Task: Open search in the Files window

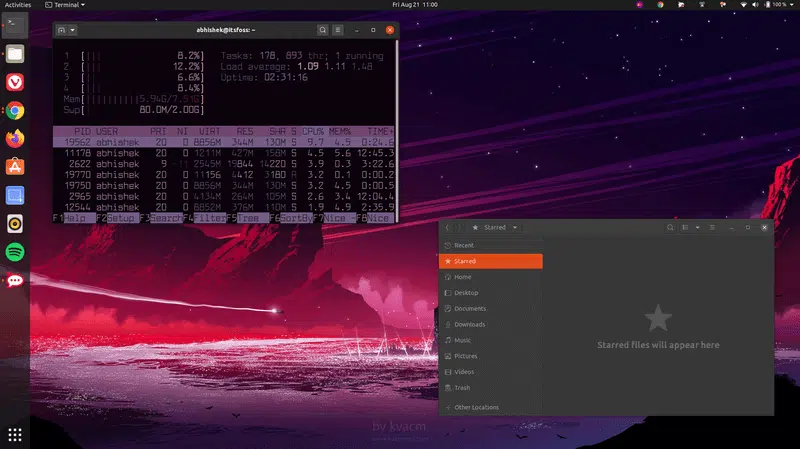Action: click(x=670, y=228)
